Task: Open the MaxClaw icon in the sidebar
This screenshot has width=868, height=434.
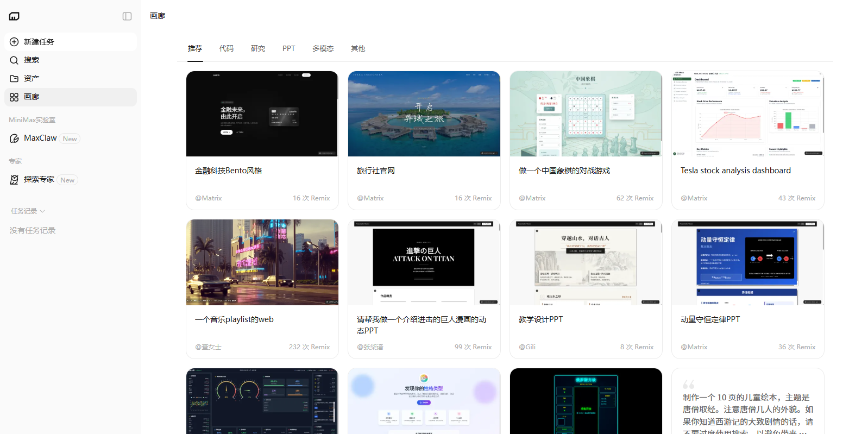Action: (x=14, y=139)
